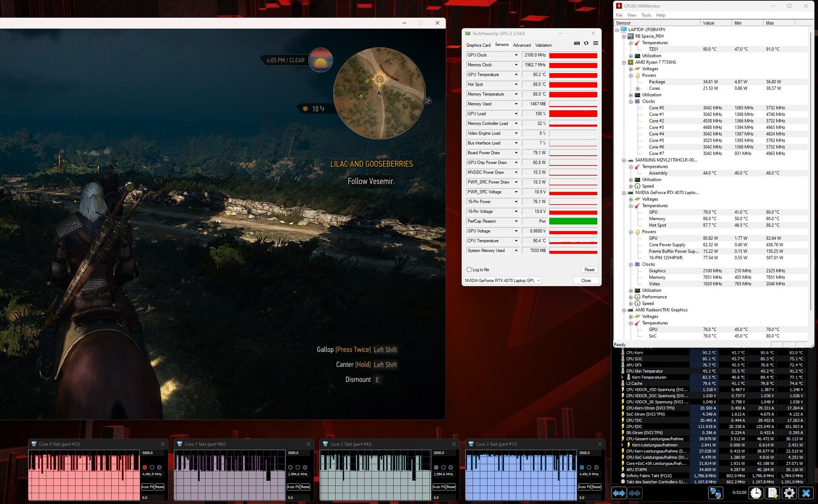This screenshot has width=818, height=504.
Task: Click the Core 3 Takt window title icon
Action: pyautogui.click(x=471, y=444)
